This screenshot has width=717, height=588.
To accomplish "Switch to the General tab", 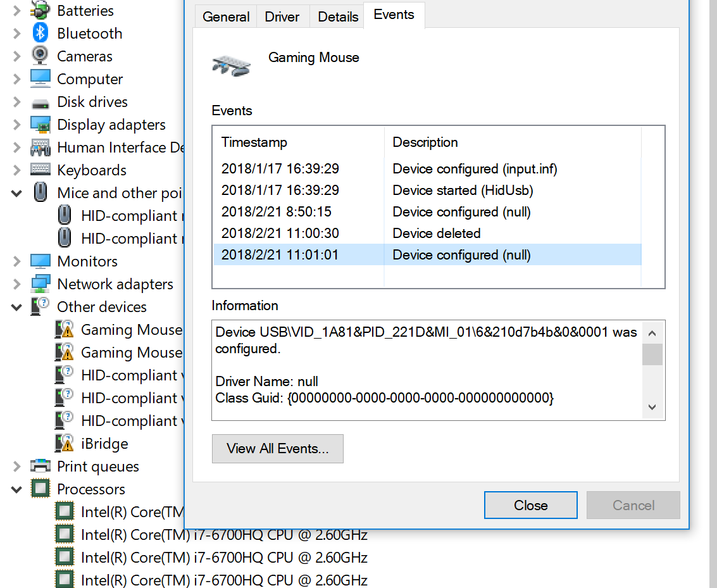I will (226, 17).
